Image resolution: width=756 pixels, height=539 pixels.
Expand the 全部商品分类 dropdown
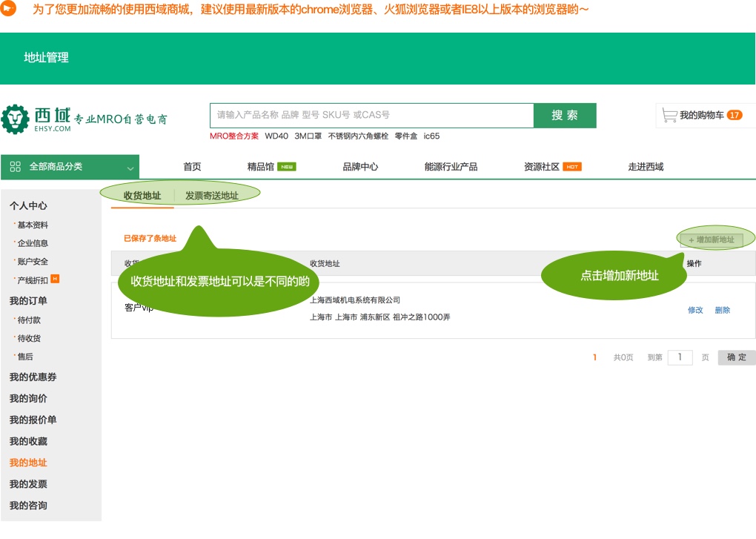130,168
